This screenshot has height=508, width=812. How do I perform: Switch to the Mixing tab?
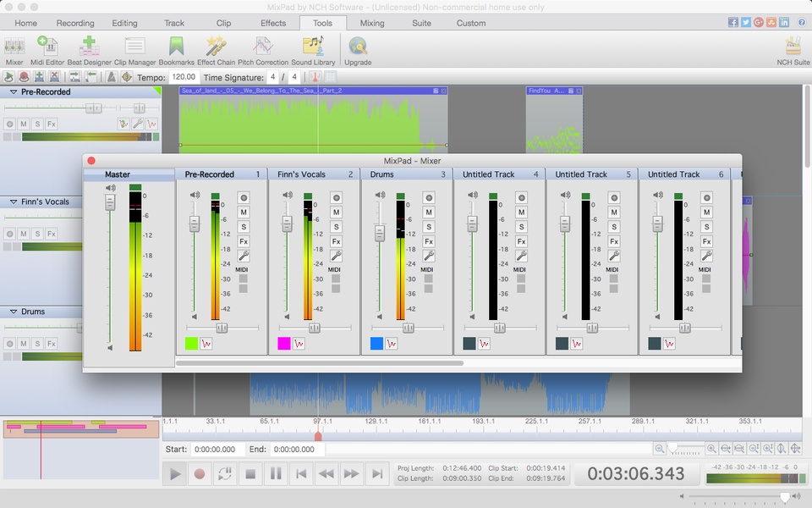(x=372, y=23)
